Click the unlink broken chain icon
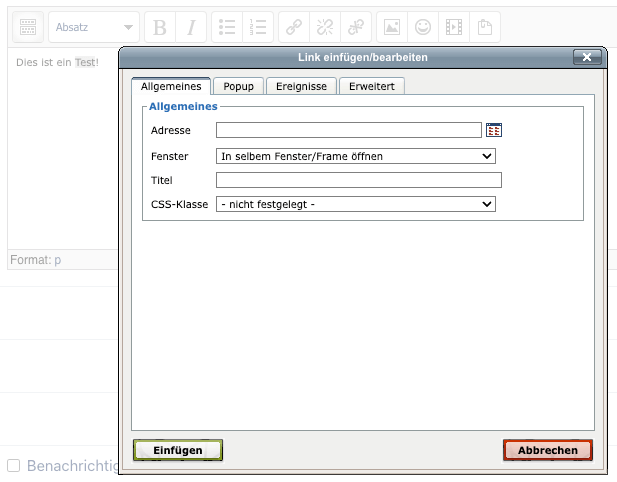 click(x=324, y=27)
